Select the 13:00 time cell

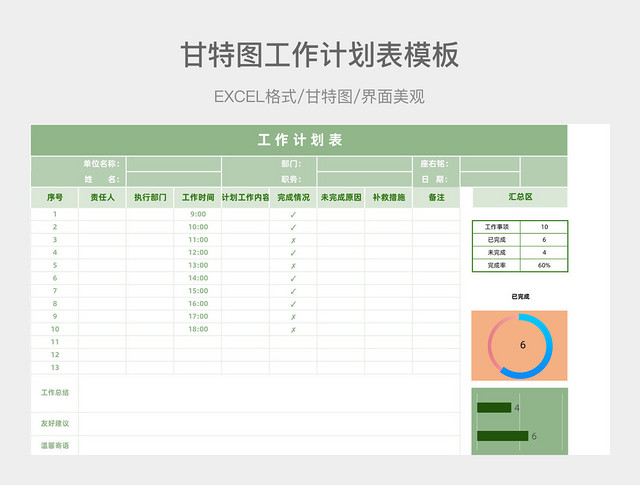pos(198,265)
